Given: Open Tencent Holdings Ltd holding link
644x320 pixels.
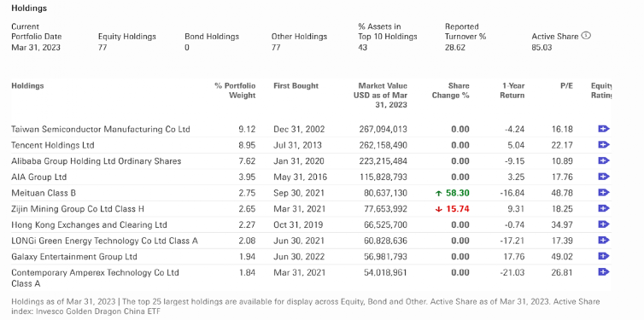Looking at the screenshot, I should pyautogui.click(x=53, y=145).
